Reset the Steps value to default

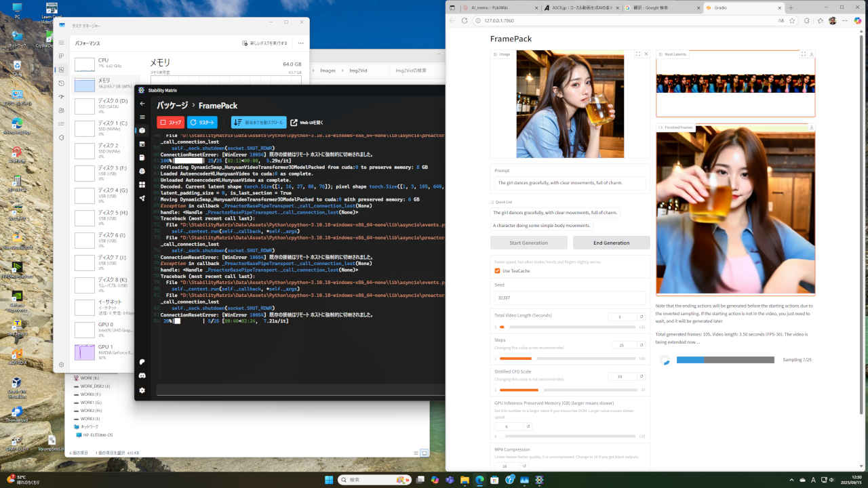click(x=642, y=345)
